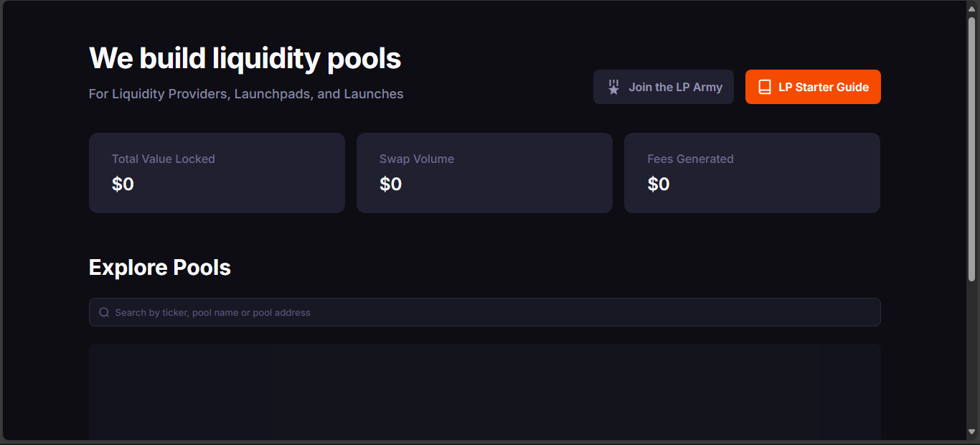Click the $0 value under Fees Generated

pos(659,184)
